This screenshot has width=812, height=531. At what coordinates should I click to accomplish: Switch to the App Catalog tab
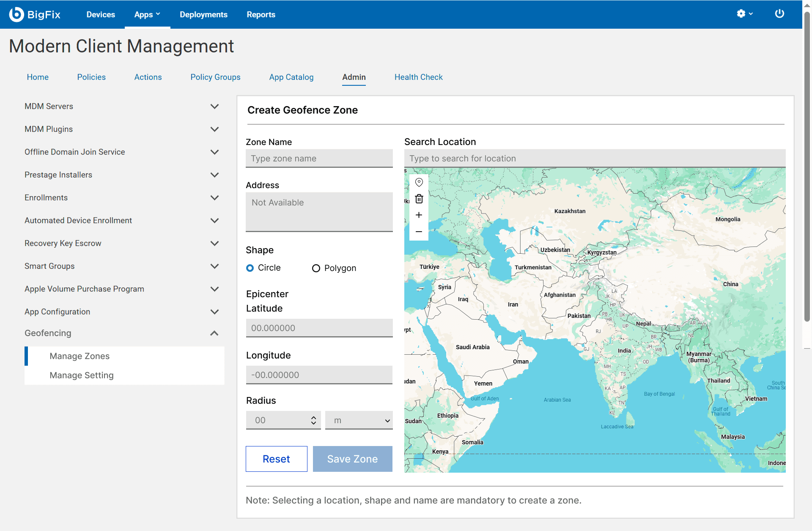291,77
